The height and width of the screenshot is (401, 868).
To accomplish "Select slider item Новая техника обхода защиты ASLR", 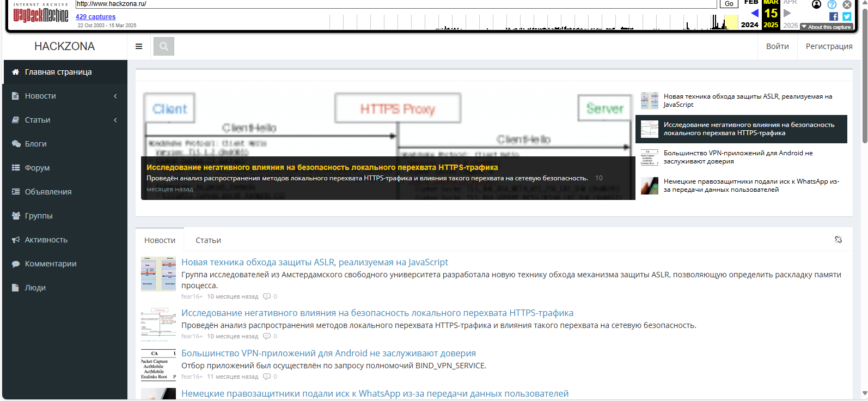I will pyautogui.click(x=741, y=101).
